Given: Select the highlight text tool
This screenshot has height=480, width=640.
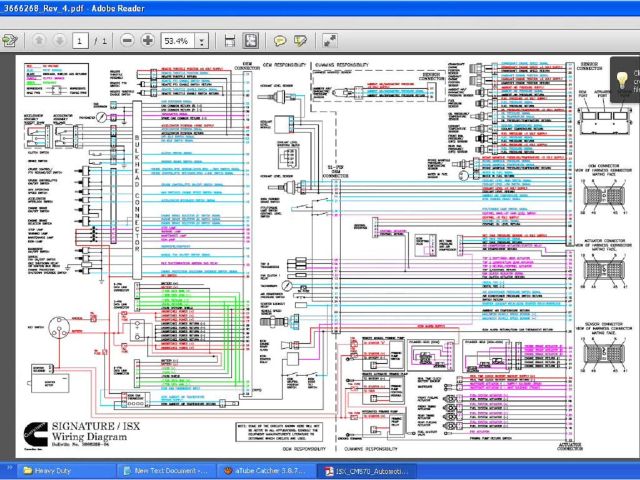Looking at the screenshot, I should 300,41.
